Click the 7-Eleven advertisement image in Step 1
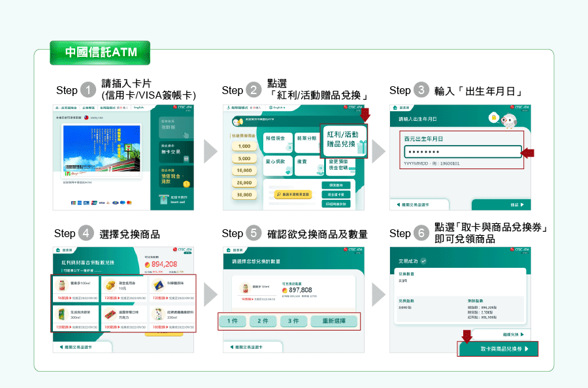 click(102, 151)
